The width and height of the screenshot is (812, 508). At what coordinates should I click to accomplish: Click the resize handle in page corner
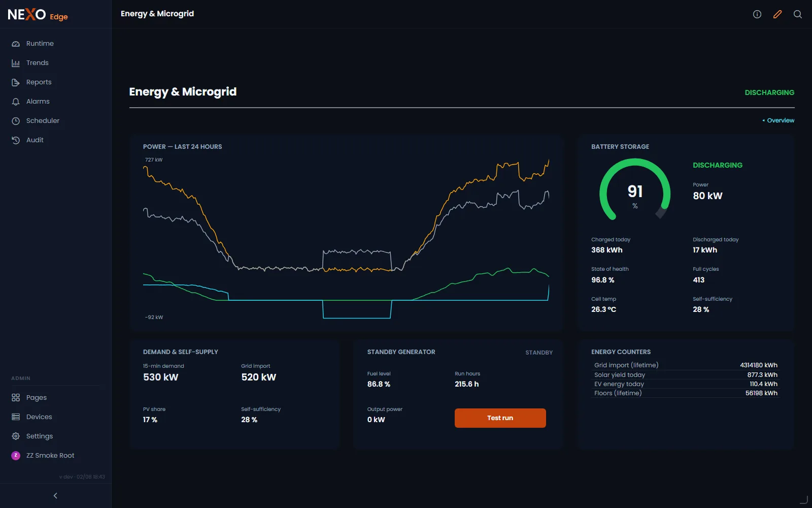tap(804, 500)
